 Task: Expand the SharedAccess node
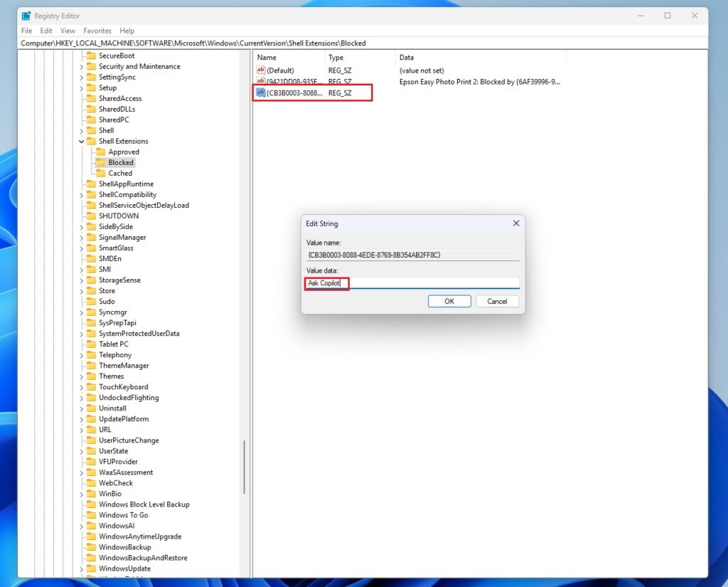pos(80,98)
